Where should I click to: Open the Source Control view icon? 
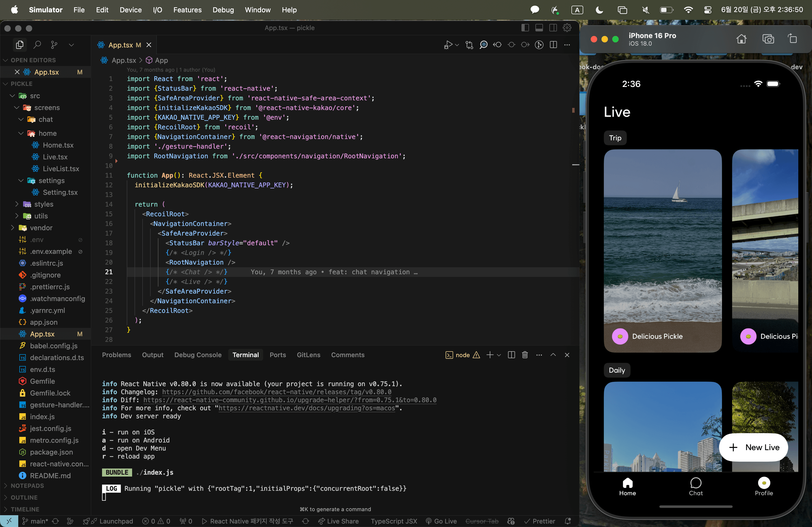click(x=54, y=45)
